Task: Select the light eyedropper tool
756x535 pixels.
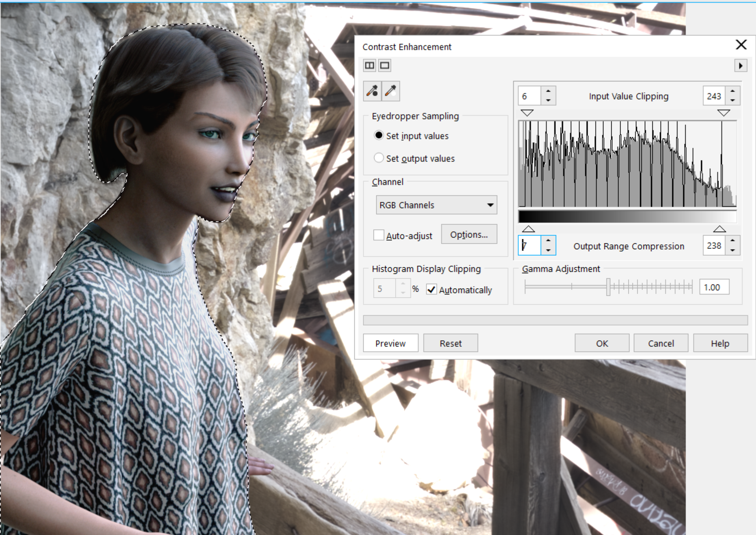Action: [x=390, y=91]
